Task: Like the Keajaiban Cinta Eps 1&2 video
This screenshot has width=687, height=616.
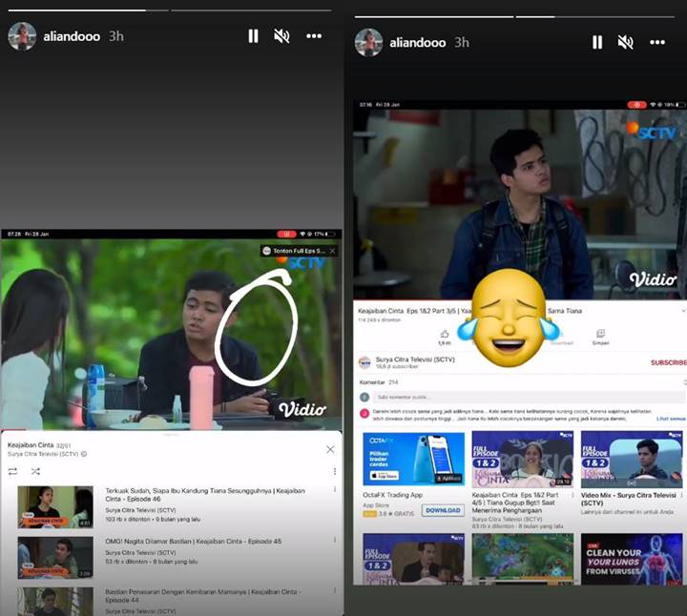Action: click(x=445, y=337)
